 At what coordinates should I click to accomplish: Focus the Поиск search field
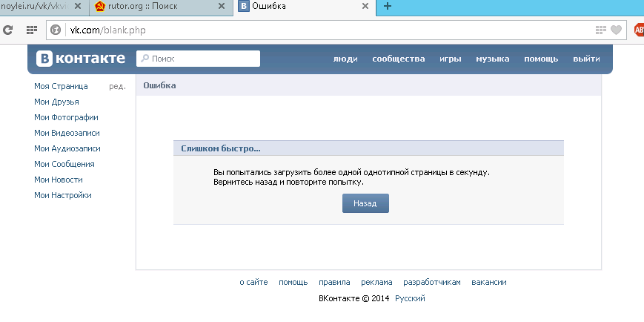198,59
